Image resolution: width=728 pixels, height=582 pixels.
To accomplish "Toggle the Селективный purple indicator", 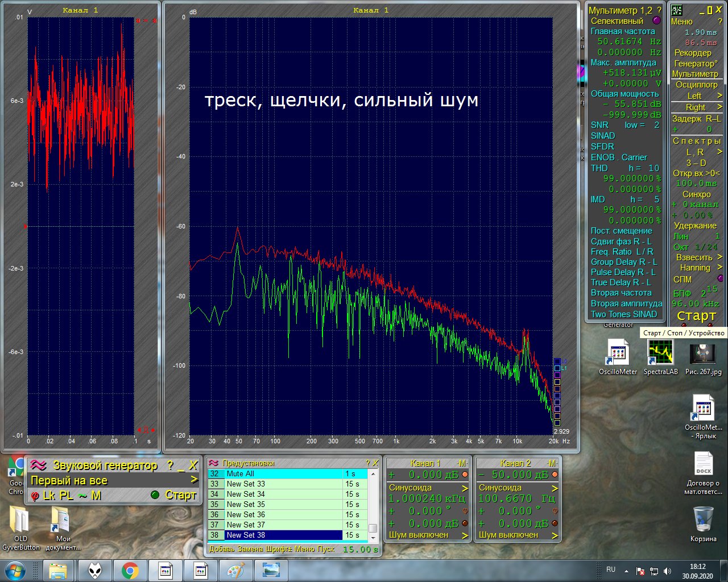I will coord(657,20).
